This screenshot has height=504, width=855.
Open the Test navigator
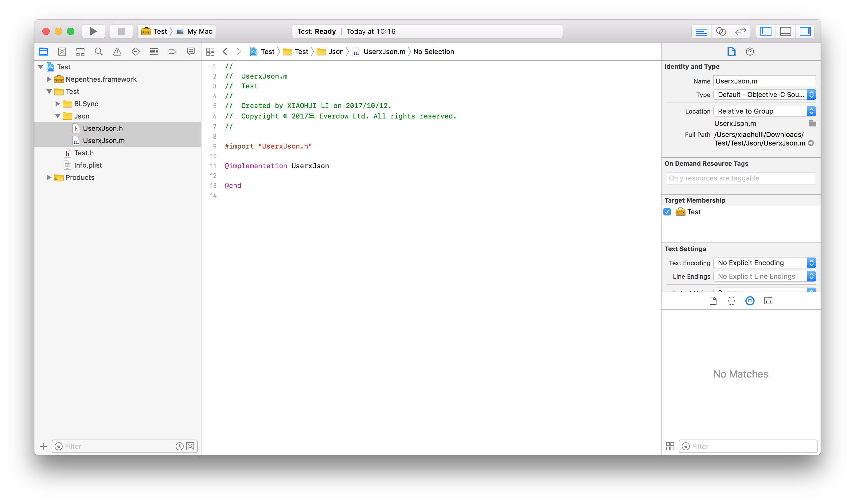pos(136,52)
